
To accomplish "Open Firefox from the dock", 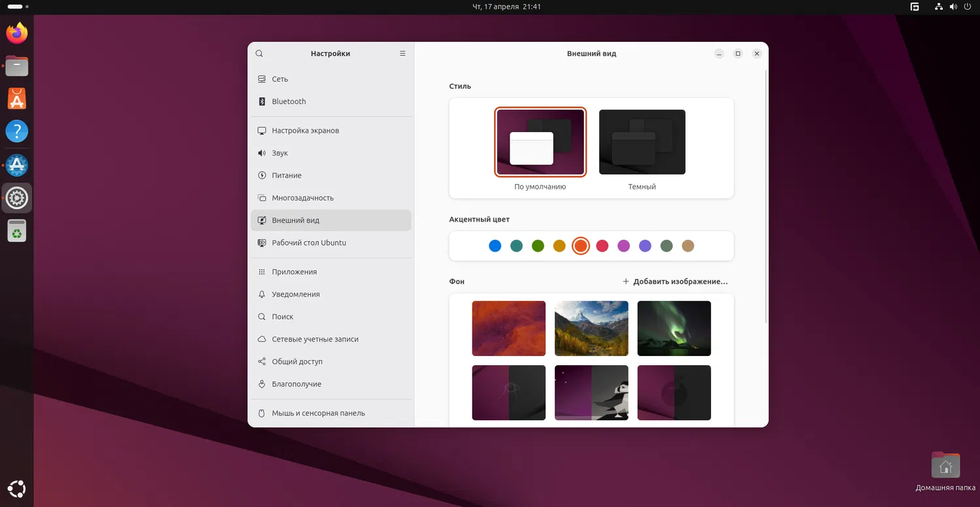I will 17,33.
